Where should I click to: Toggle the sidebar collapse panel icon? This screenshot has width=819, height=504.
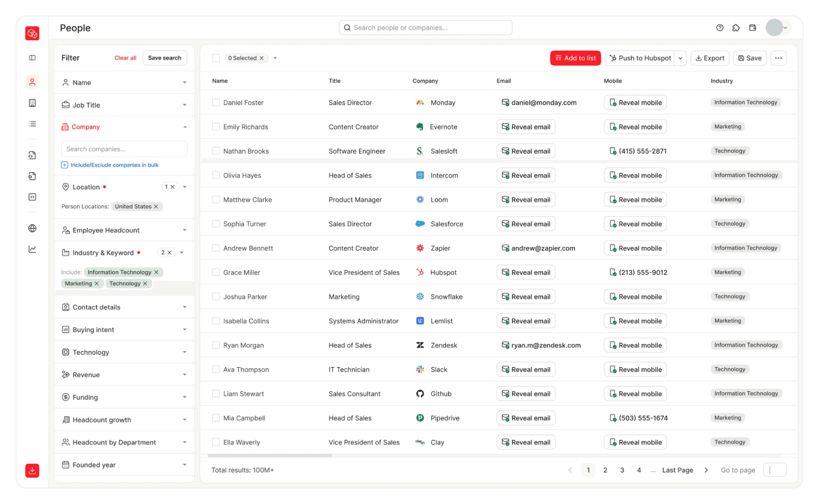[32, 58]
